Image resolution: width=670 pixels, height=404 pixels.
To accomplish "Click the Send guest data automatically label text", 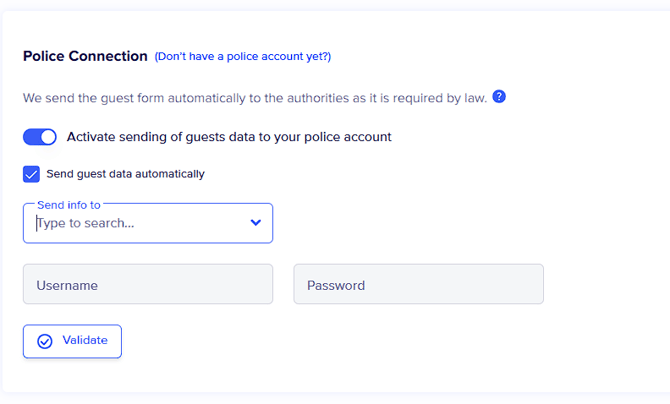I will [x=125, y=174].
